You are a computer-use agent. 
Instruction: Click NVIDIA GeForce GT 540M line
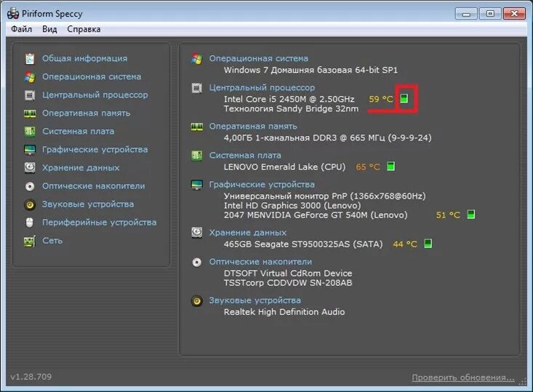pos(316,215)
